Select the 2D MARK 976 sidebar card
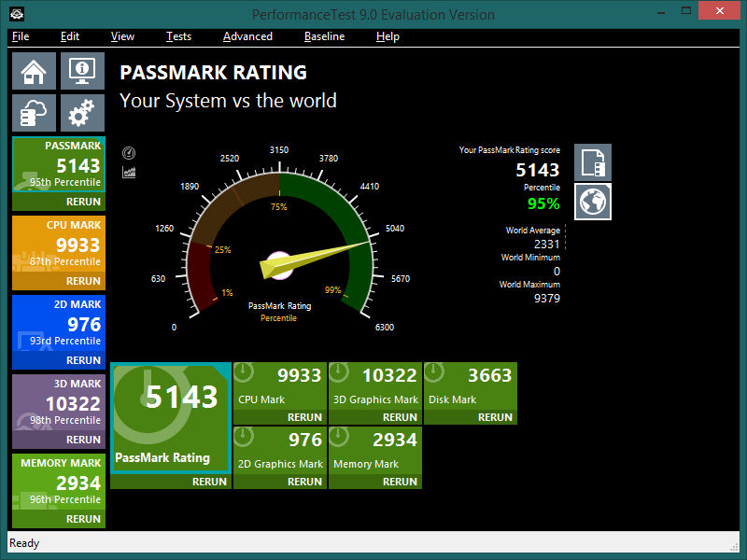The image size is (747, 560). [x=59, y=323]
